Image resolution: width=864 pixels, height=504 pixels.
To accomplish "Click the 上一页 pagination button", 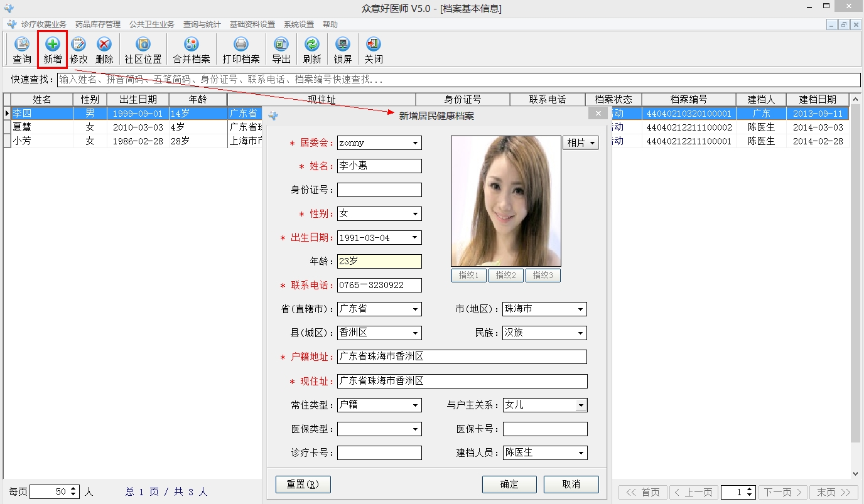I will [x=694, y=493].
